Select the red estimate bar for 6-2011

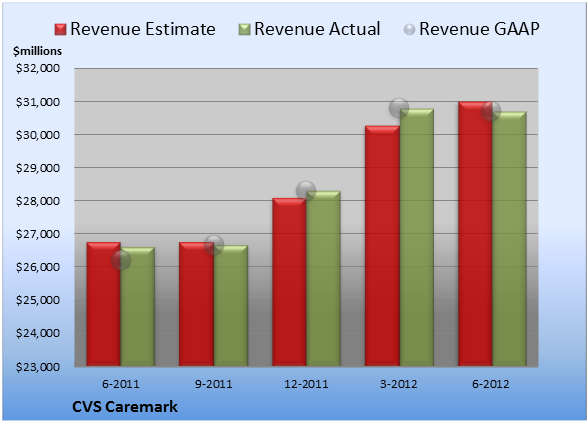(x=104, y=304)
